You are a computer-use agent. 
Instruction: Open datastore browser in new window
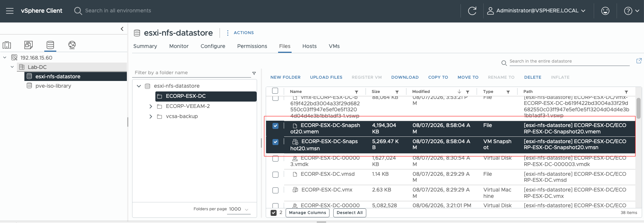639,61
